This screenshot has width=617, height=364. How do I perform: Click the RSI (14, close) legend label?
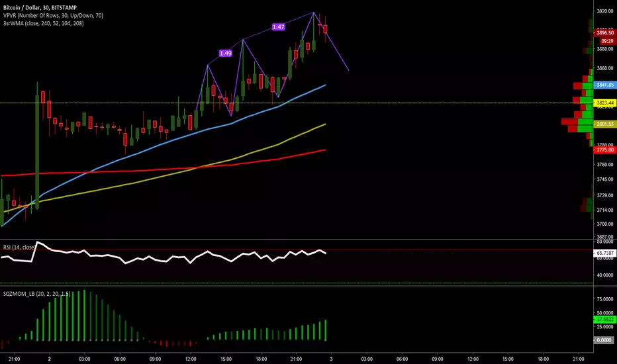tap(19, 247)
